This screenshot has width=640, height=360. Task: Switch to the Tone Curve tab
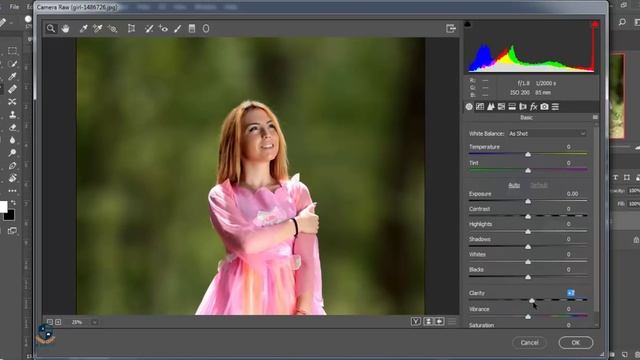[x=480, y=107]
